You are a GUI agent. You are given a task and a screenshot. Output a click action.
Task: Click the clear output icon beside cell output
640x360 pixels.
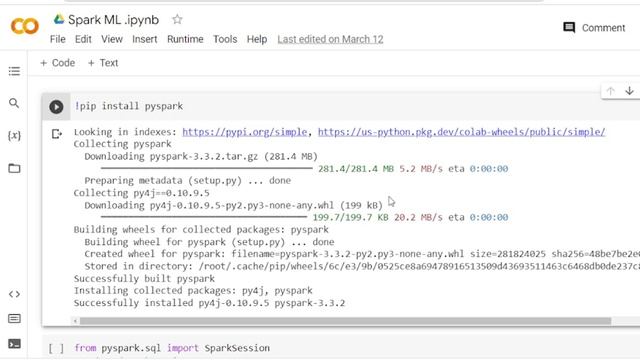click(x=57, y=133)
